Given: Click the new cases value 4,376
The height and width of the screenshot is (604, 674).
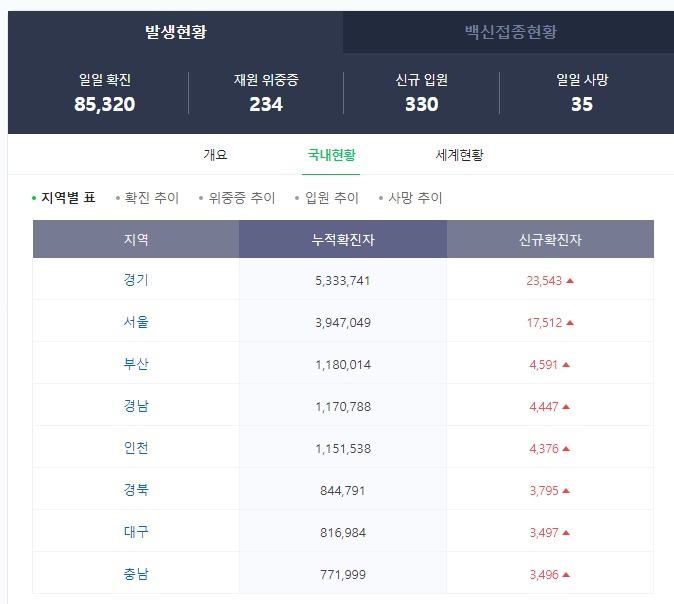Looking at the screenshot, I should (544, 449).
